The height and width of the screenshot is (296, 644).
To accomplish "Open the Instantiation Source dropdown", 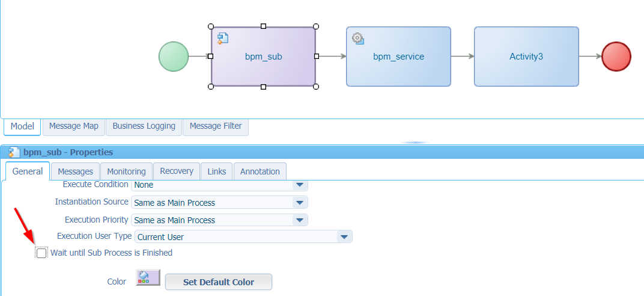I will (x=300, y=203).
